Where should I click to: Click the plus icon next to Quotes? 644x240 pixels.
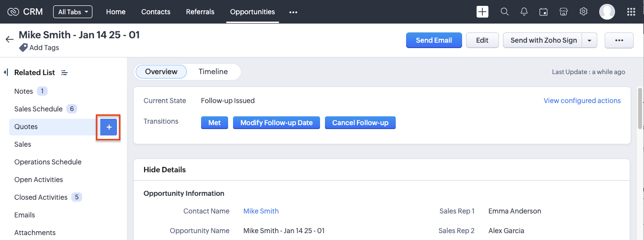pyautogui.click(x=109, y=127)
